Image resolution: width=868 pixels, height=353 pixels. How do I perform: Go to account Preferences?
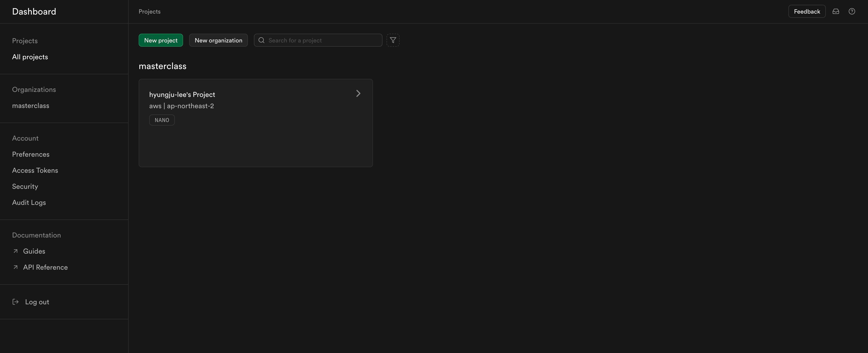(31, 154)
